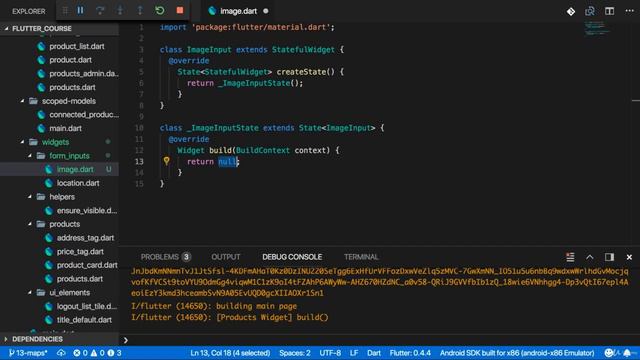This screenshot has height=360, width=640.
Task: Click the selected null keyword on line 13
Action: coord(227,162)
